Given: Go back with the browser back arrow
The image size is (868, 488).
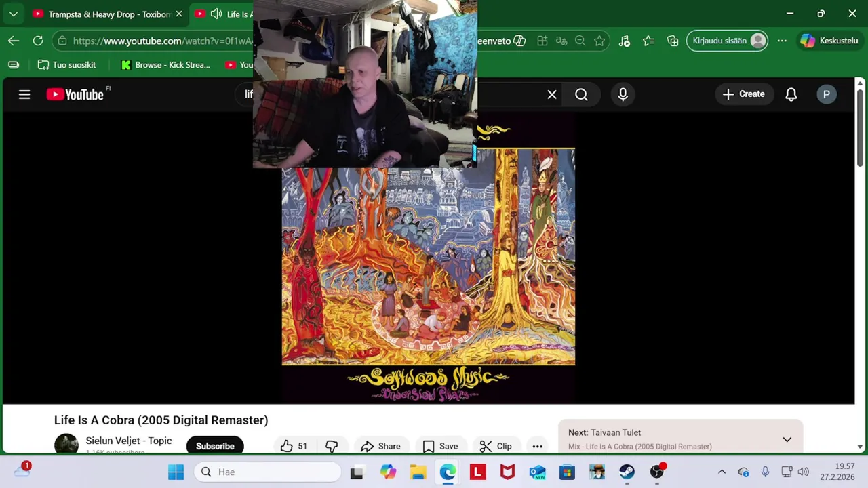Looking at the screenshot, I should pos(14,41).
